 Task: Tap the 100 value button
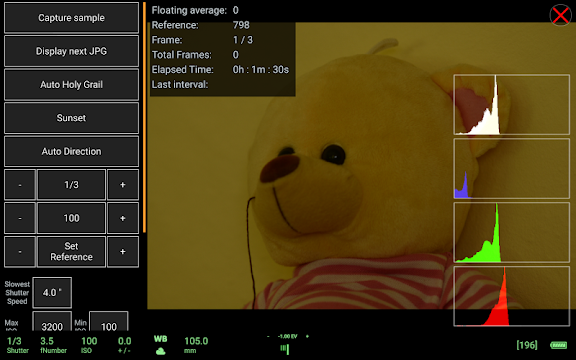click(x=71, y=218)
